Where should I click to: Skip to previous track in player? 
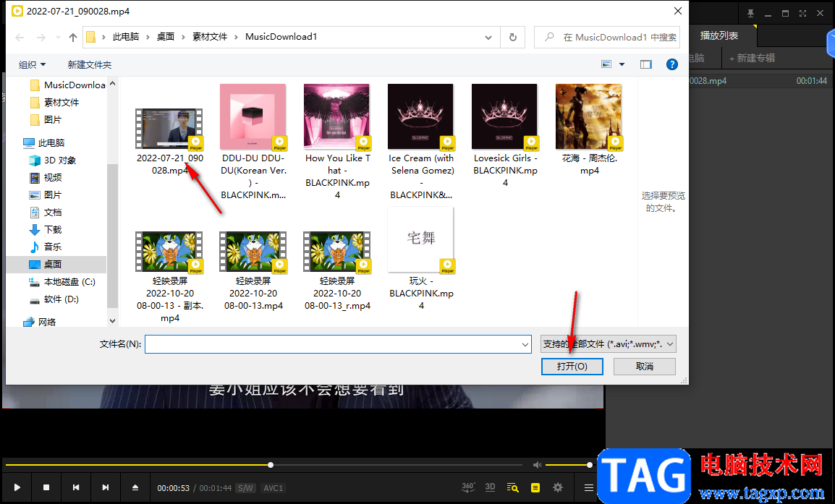tap(76, 487)
